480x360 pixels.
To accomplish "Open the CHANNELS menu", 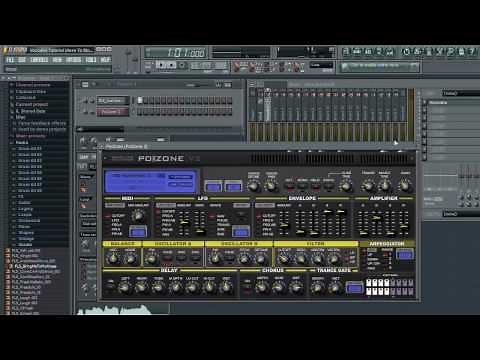I will click(x=39, y=60).
